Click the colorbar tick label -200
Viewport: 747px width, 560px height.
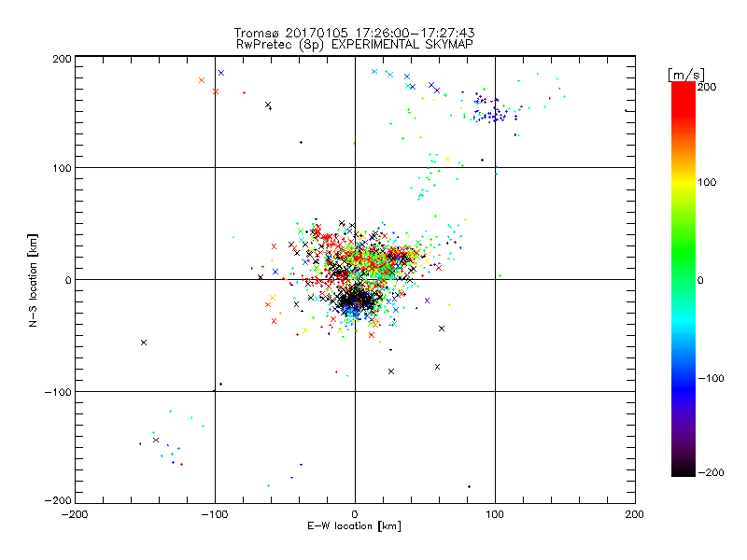[x=711, y=472]
